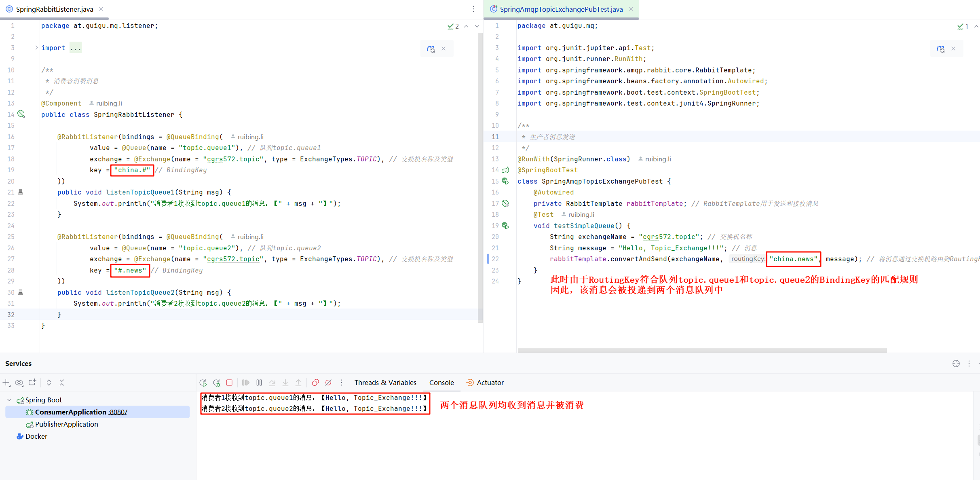Toggle the Services view options eye icon
The image size is (980, 480).
(19, 383)
